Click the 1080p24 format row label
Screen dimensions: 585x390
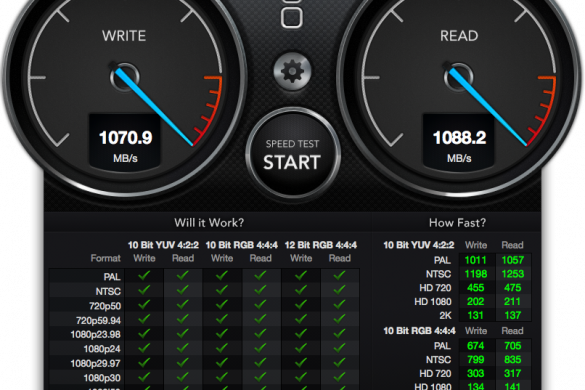click(x=102, y=349)
